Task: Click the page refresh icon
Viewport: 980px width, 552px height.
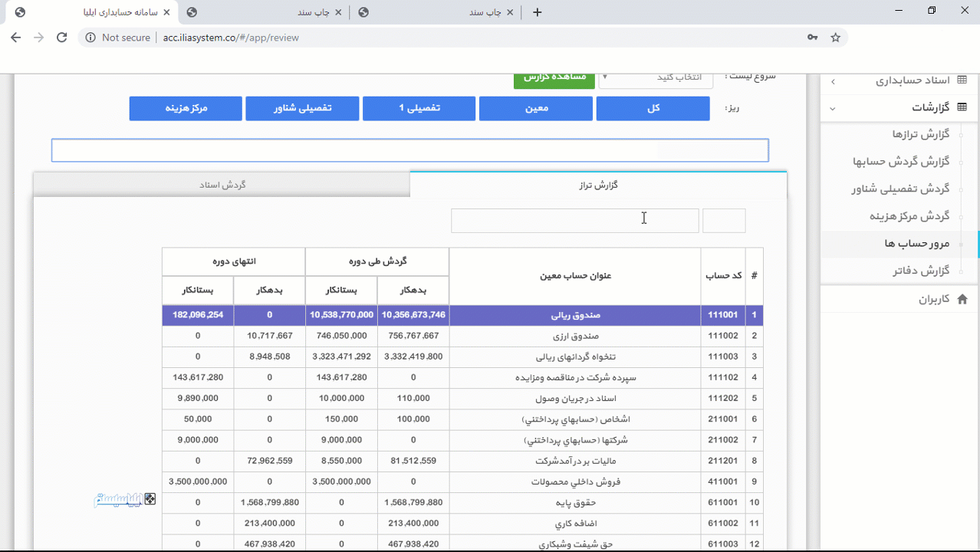Action: point(61,37)
